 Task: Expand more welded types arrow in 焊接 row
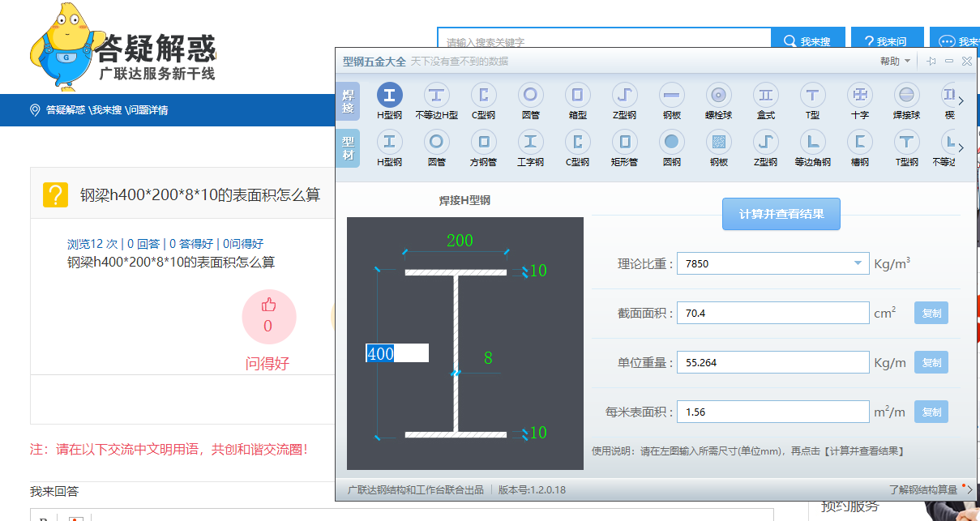(961, 100)
